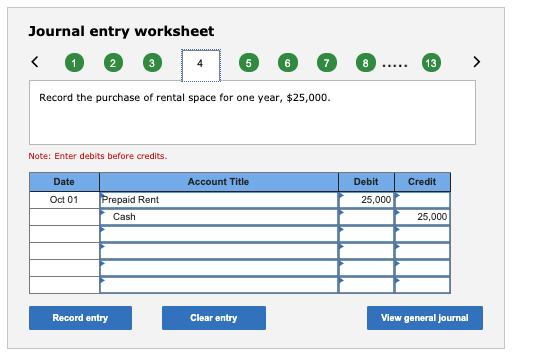Image resolution: width=548 pixels, height=361 pixels.
Task: Open journal entry step 7
Action: coord(327,63)
